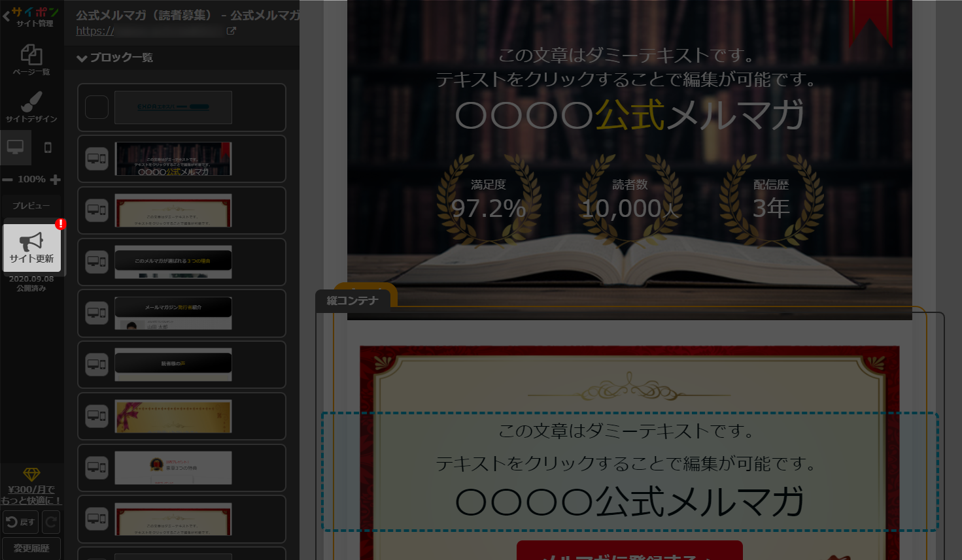Select the 豪華3つの特典 block thumbnail

pos(173,468)
